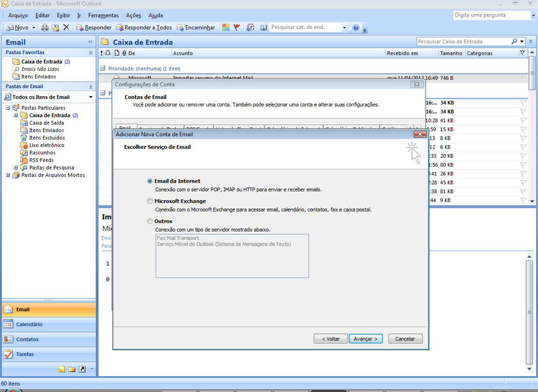Switch to the Tarefas pane
Image resolution: width=538 pixels, height=392 pixels.
(x=49, y=354)
